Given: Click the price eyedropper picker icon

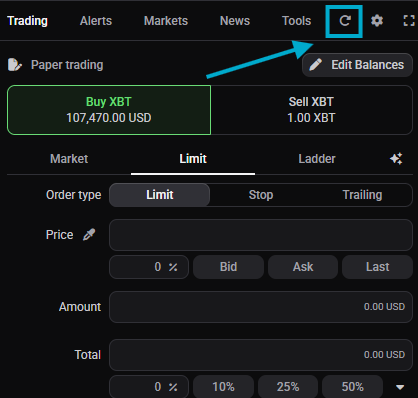Looking at the screenshot, I should 89,235.
